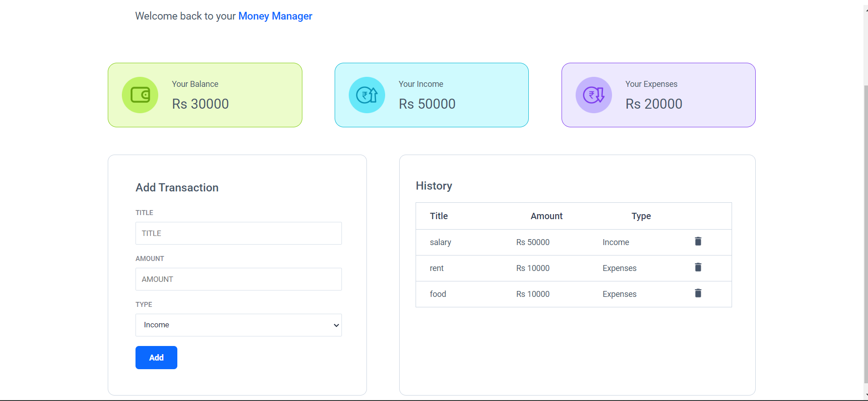The height and width of the screenshot is (401, 868).
Task: Click the Rs 50000 amount in salary row
Action: 533,242
